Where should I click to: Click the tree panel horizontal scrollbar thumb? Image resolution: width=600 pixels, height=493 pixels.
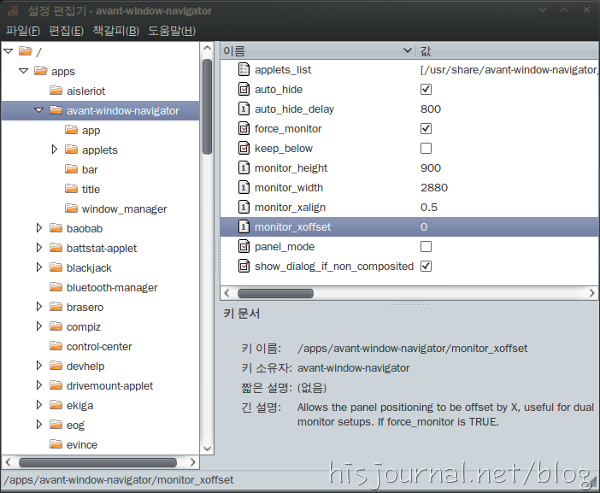(x=98, y=462)
